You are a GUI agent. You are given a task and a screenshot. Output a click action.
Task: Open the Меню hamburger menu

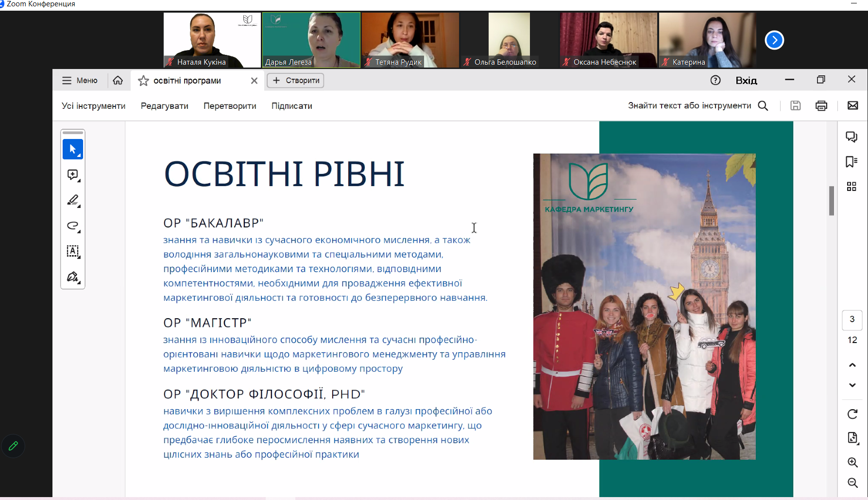pyautogui.click(x=80, y=81)
